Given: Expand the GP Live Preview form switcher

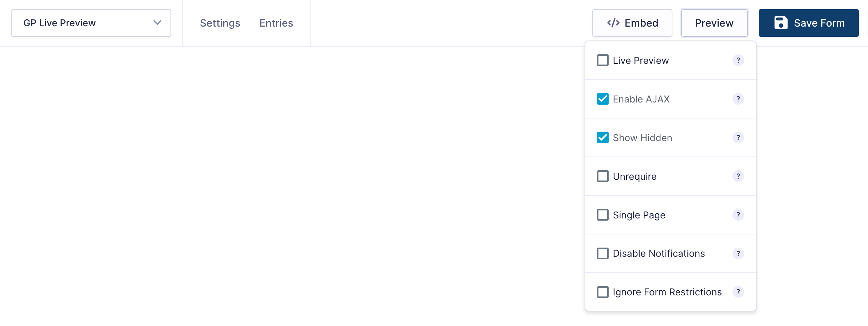Looking at the screenshot, I should (91, 23).
